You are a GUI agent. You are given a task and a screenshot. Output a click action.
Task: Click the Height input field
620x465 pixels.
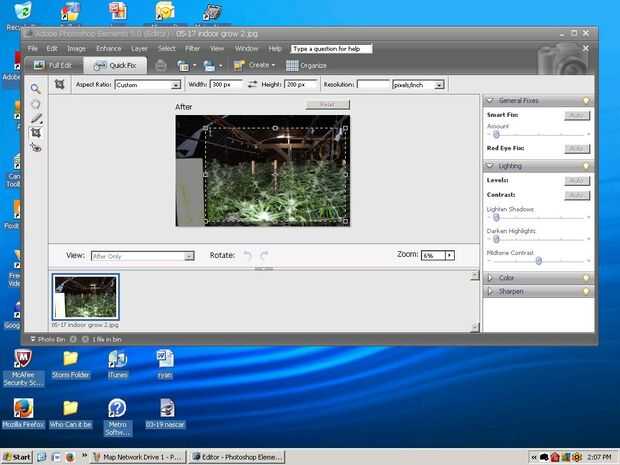tap(301, 85)
